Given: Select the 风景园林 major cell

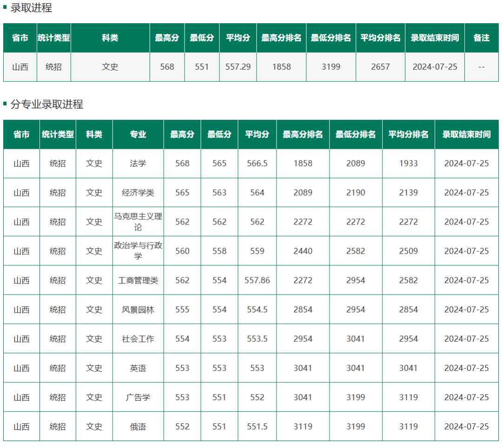Looking at the screenshot, I should 138,310.
